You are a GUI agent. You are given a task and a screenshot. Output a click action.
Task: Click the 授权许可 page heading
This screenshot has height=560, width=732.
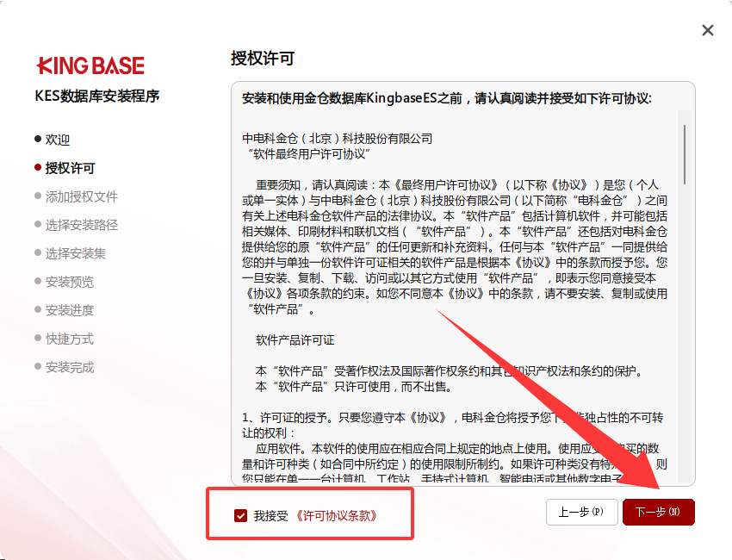point(263,59)
